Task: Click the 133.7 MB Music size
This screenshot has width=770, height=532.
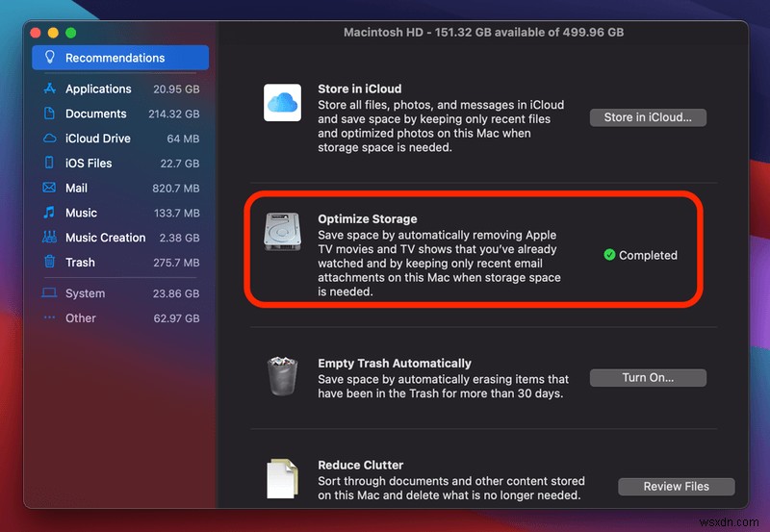Action: coord(177,213)
